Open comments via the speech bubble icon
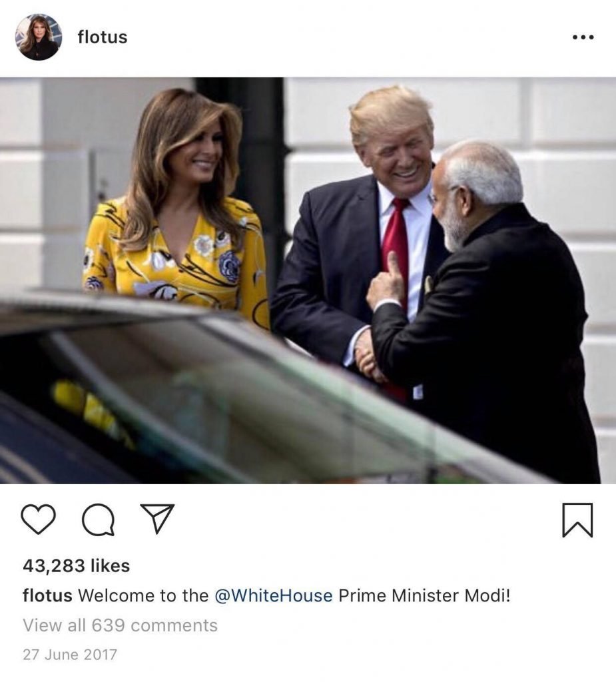 pos(99,519)
